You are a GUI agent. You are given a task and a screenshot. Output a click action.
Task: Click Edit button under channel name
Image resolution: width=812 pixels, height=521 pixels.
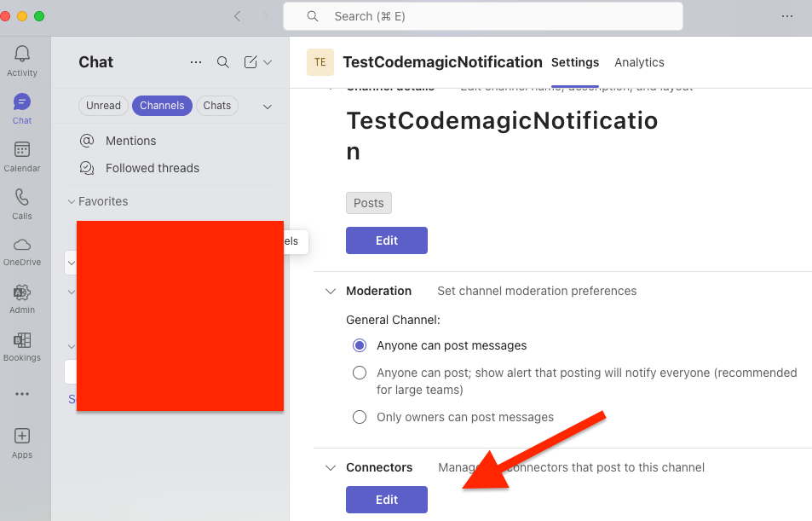[x=387, y=240]
